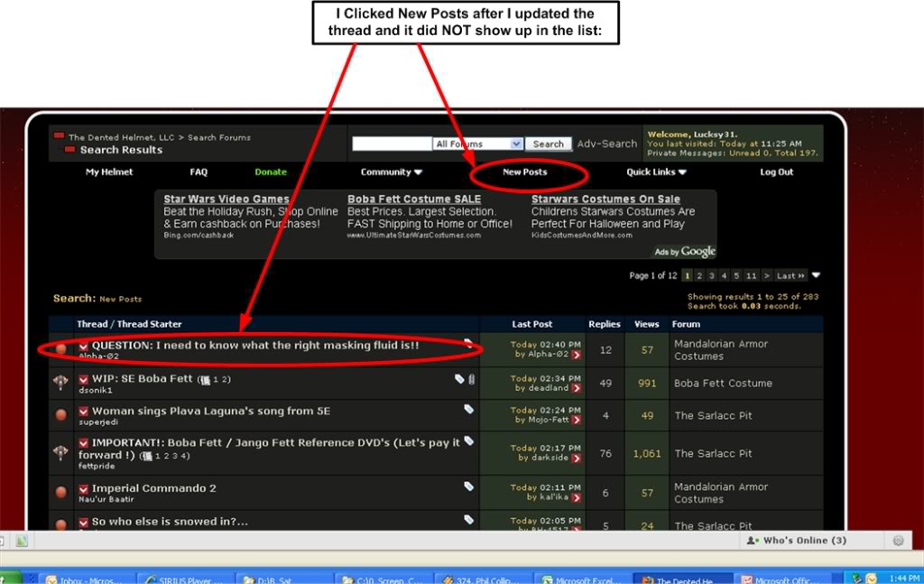Click the status dot for Imperial Commando 2 thread
The image size is (924, 584).
click(x=60, y=492)
